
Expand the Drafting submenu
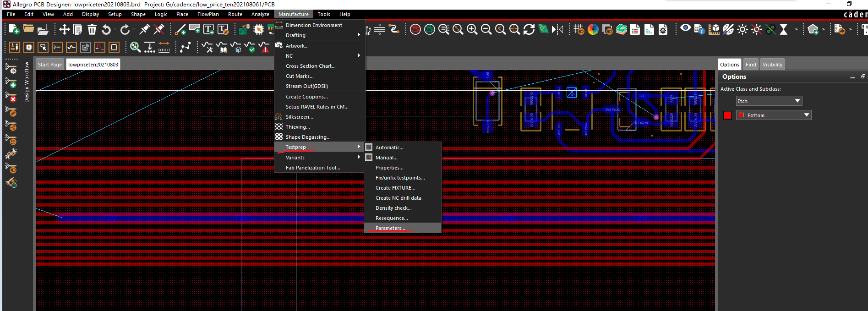click(x=319, y=35)
